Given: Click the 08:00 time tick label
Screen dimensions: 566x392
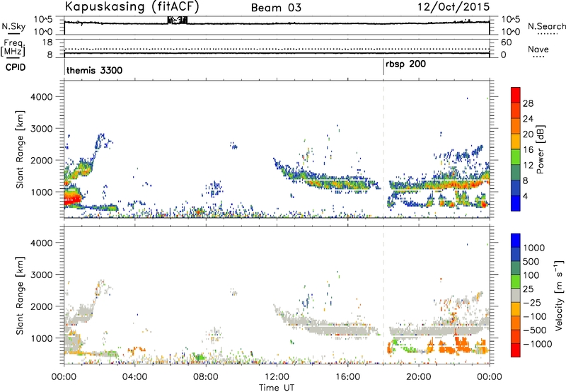Looking at the screenshot, I should coord(206,376).
